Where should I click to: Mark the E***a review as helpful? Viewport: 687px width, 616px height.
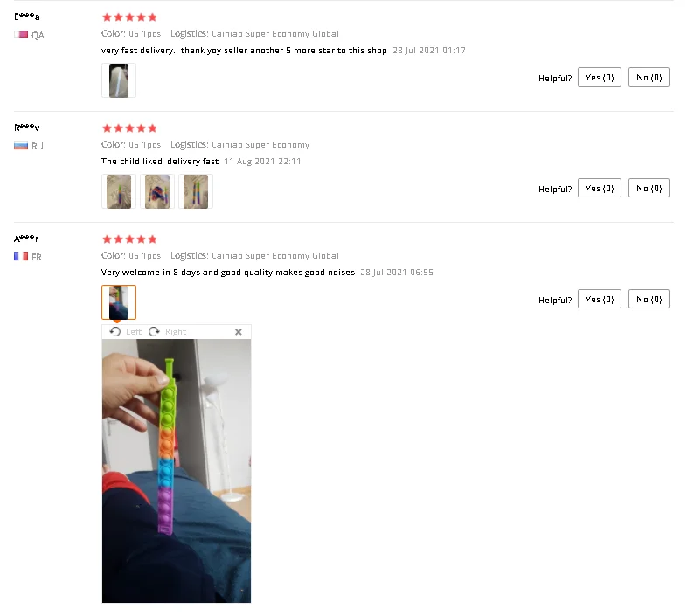click(600, 77)
